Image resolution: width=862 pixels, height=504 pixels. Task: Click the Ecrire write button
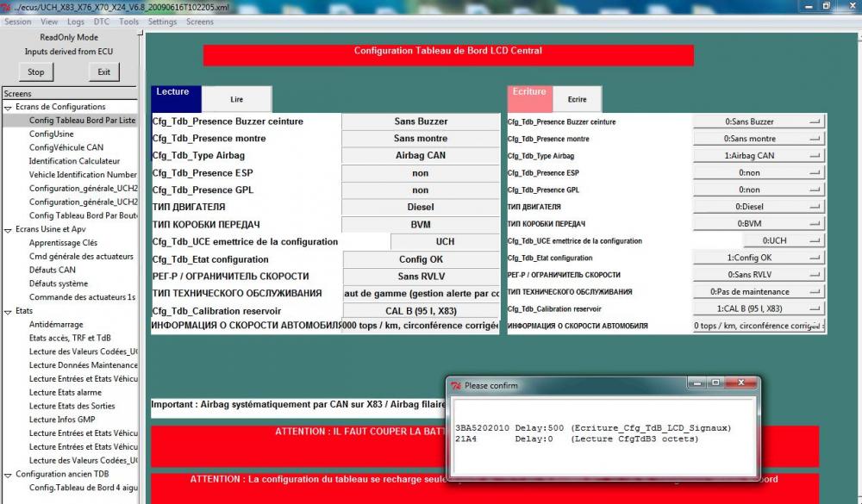[578, 99]
